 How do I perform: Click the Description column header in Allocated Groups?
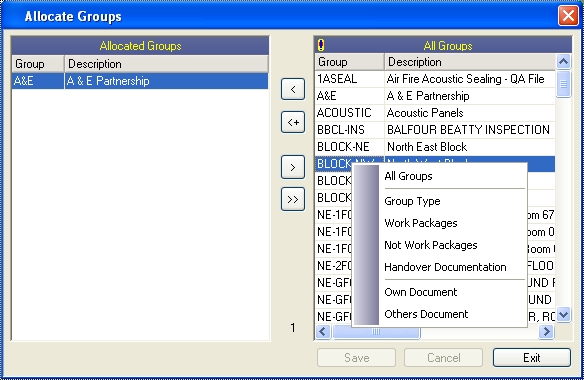[166, 64]
